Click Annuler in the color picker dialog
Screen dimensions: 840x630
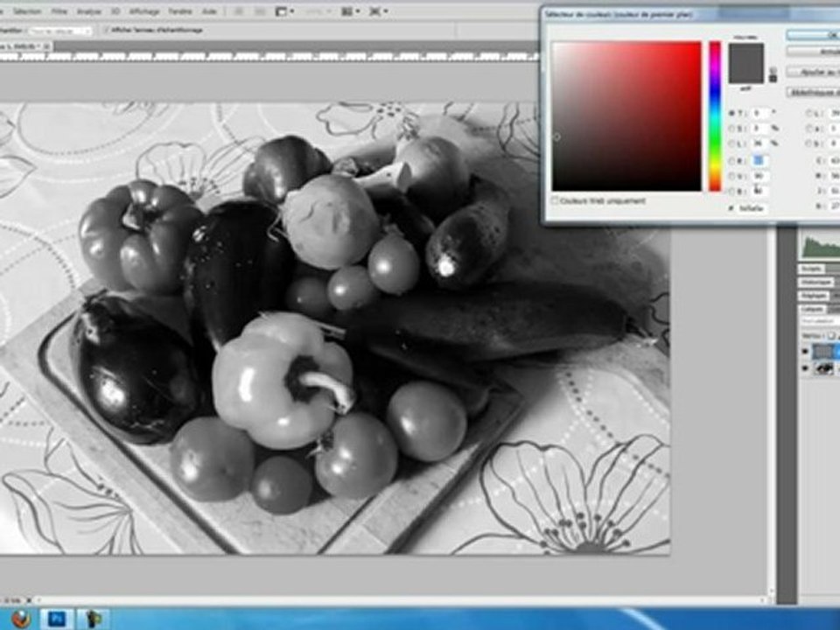813,52
